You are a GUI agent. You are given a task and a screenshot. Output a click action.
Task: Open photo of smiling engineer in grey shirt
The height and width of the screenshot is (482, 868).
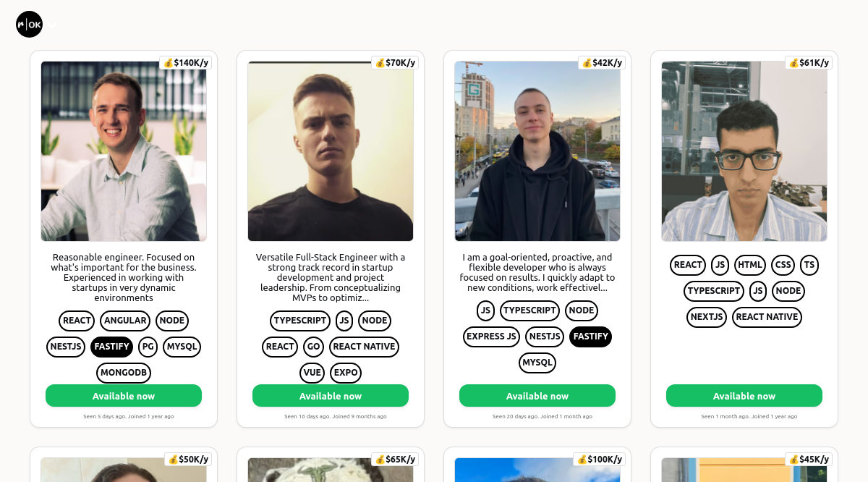124,151
